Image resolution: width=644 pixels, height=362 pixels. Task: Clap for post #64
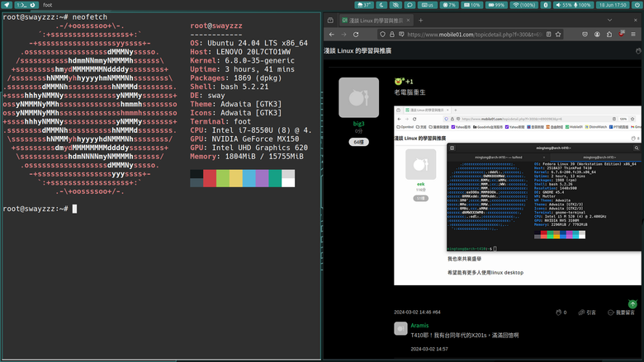[561, 313]
